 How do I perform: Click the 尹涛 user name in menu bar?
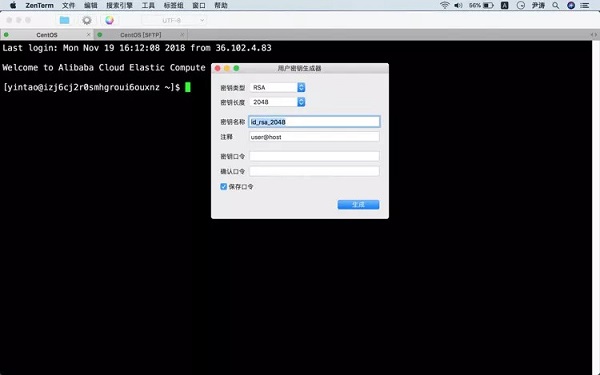point(538,5)
